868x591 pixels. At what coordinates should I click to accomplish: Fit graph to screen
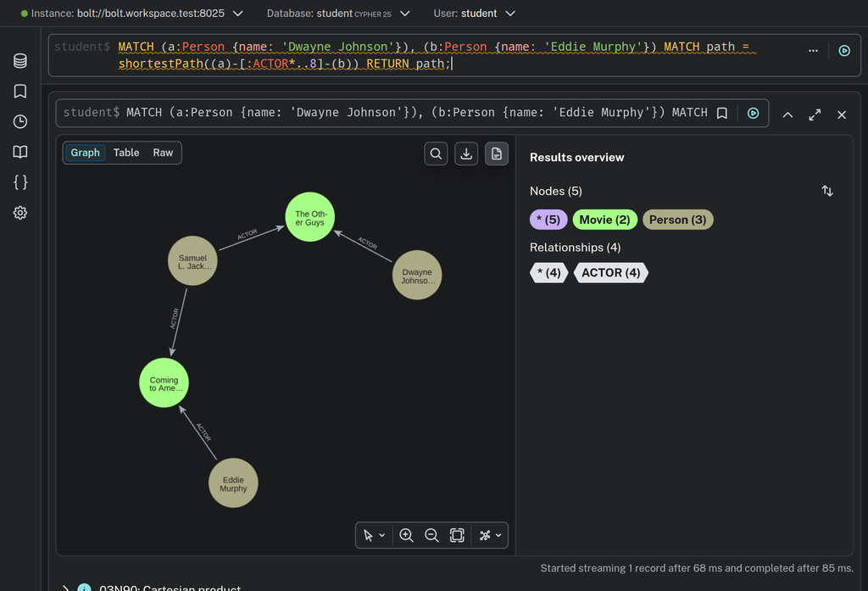457,536
